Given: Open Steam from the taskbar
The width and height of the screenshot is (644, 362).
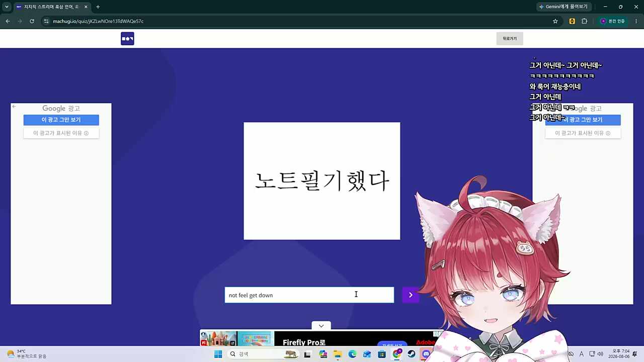Looking at the screenshot, I should (412, 354).
